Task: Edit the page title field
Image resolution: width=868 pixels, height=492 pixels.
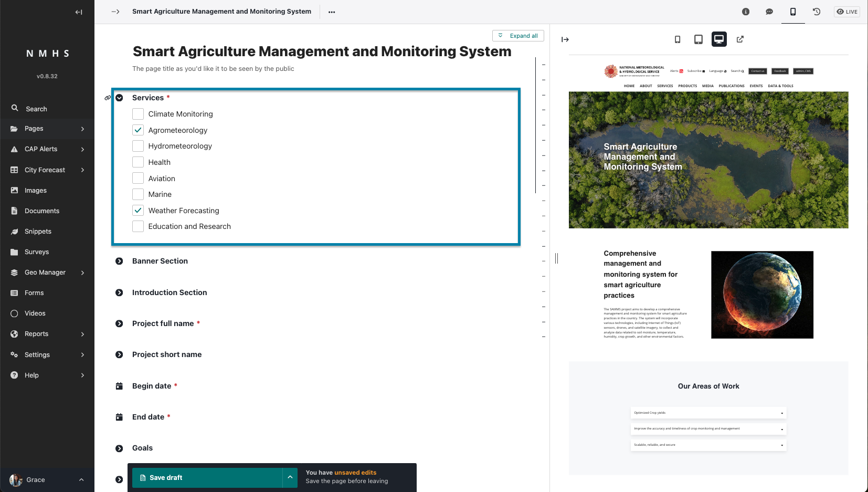Action: click(x=322, y=51)
